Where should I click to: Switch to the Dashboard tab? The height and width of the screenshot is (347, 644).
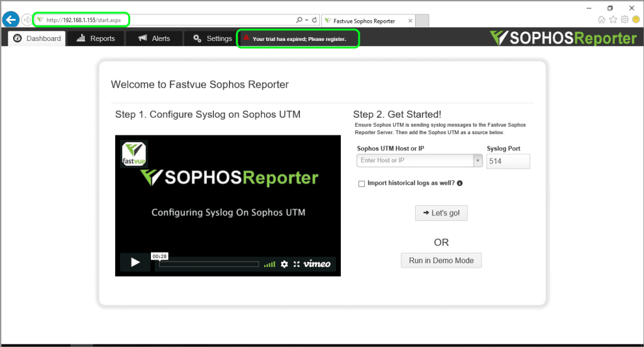pos(37,38)
